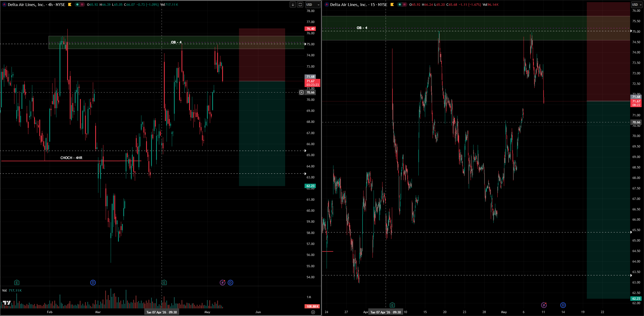The image size is (644, 316).
Task: Toggle the market status pill on 15-minute chart
Action: pyautogui.click(x=402, y=4)
